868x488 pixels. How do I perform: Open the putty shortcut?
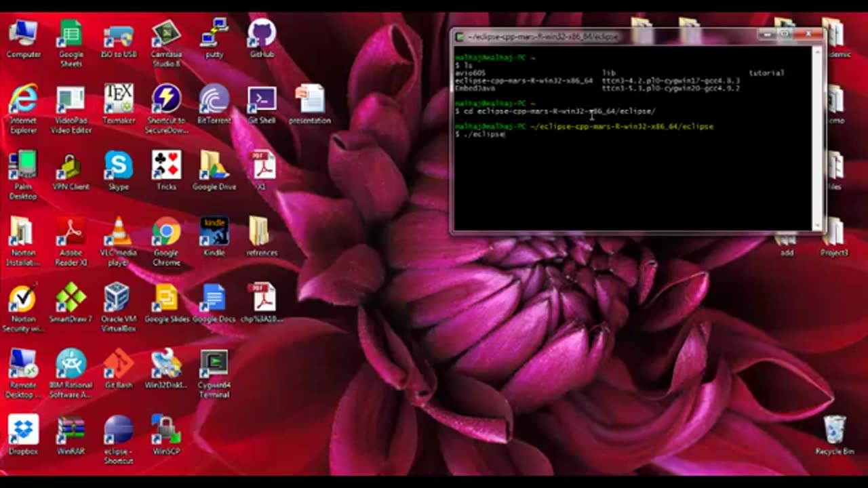pos(214,38)
